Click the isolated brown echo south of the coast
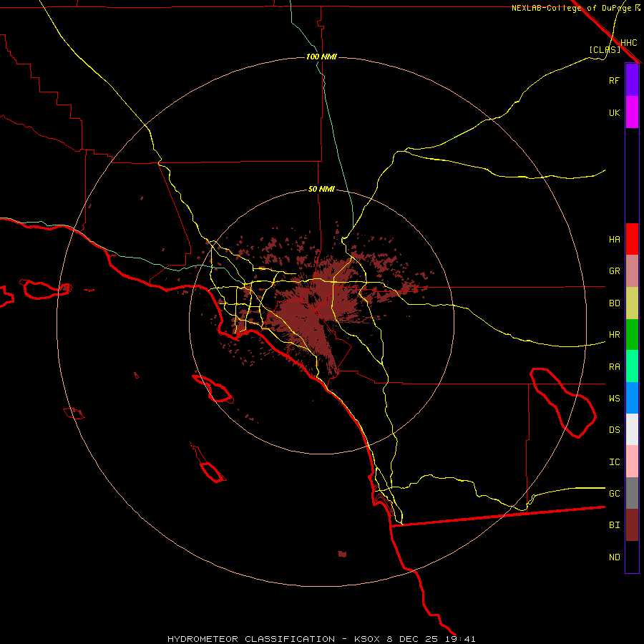The width and height of the screenshot is (644, 644). pos(342,554)
